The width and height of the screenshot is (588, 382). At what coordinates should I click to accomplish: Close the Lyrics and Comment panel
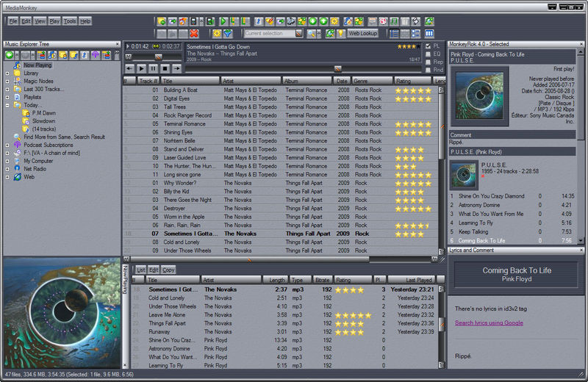pyautogui.click(x=581, y=250)
